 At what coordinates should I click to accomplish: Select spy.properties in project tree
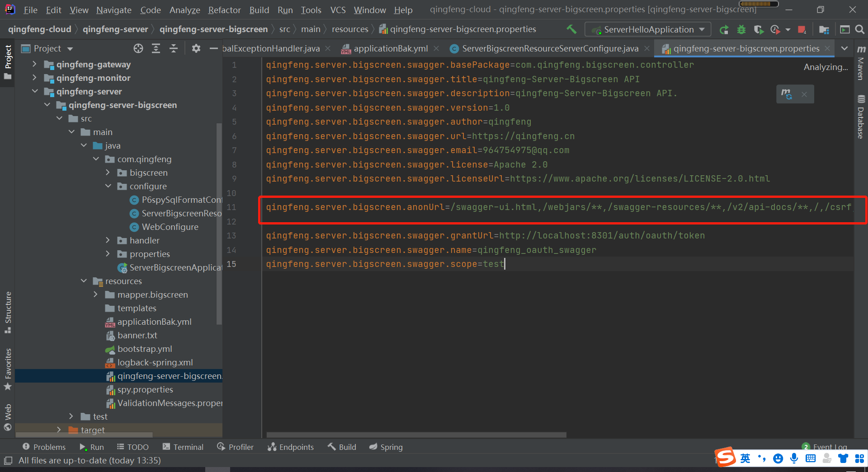(x=145, y=390)
